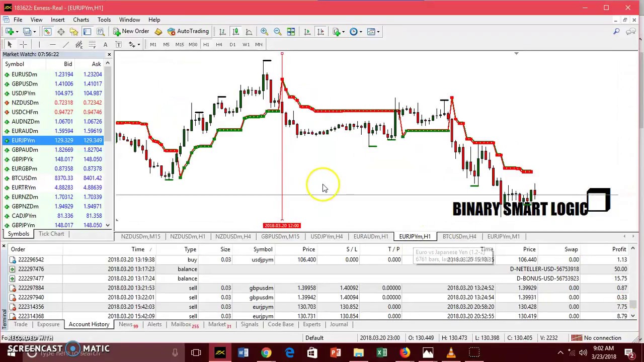Screen dimensions: 644x362
Task: Select the M15 timeframe
Action: point(180,45)
